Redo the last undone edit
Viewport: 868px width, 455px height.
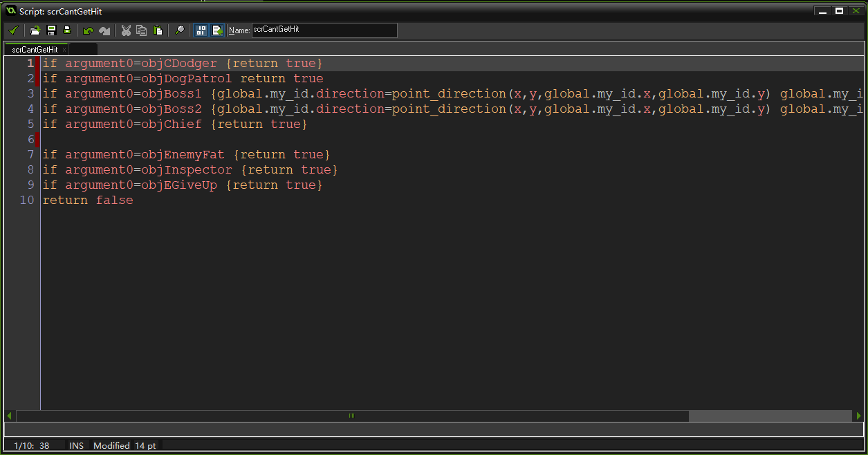(104, 30)
